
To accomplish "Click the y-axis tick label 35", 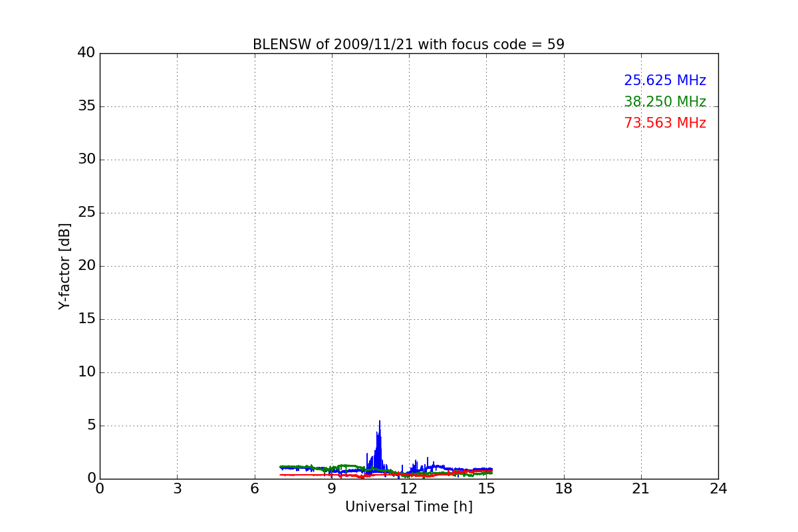I will click(x=86, y=106).
